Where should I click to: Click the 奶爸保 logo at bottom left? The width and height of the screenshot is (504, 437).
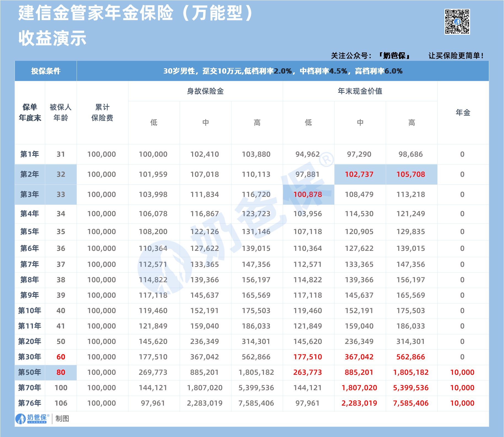(x=33, y=419)
